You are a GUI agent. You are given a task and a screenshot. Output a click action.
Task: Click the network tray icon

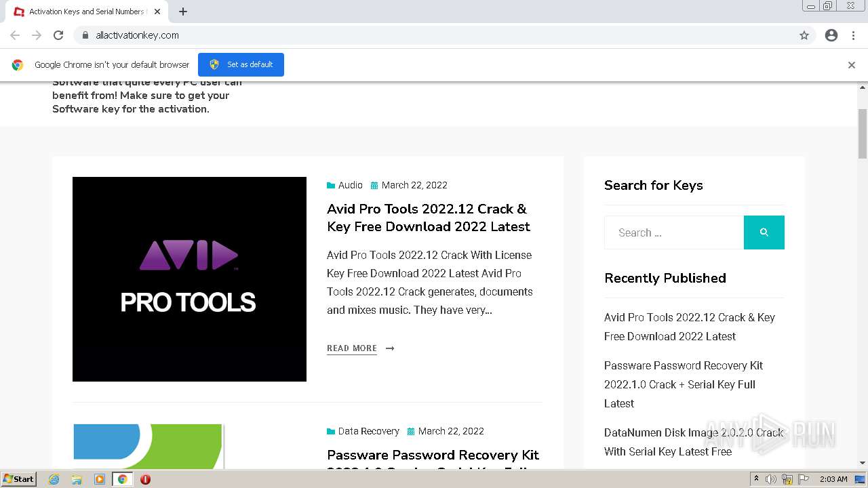tap(787, 479)
